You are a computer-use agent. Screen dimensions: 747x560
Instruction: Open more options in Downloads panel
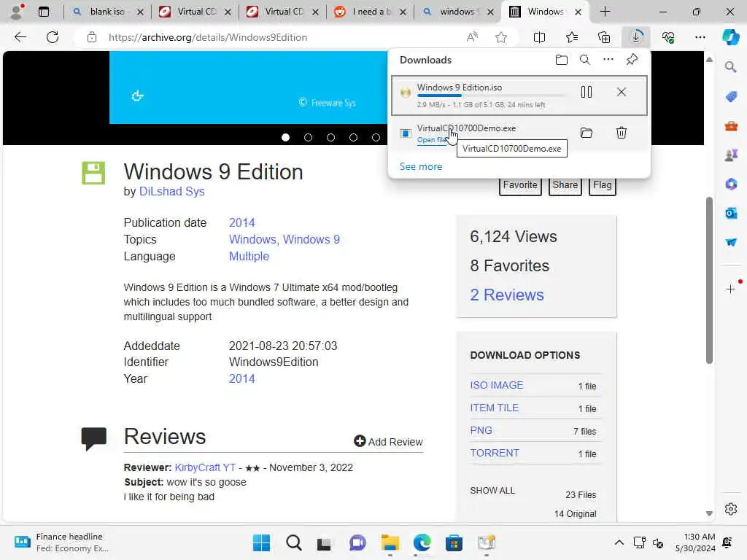tap(608, 60)
